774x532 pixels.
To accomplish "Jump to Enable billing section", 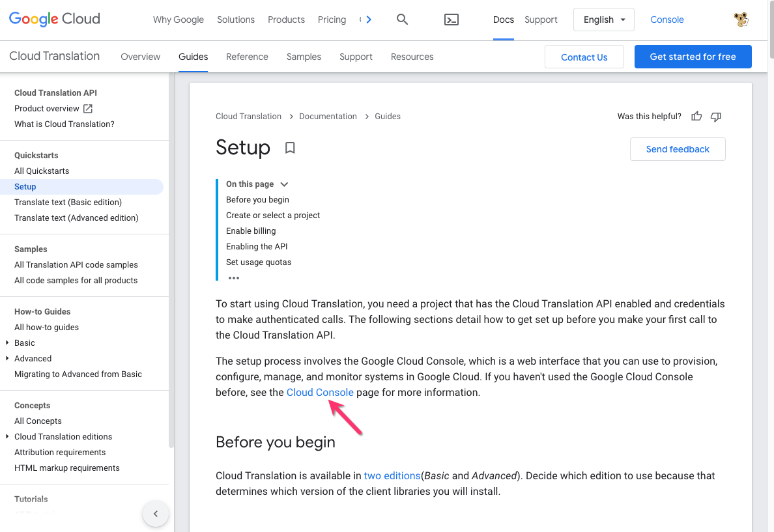I will click(251, 231).
